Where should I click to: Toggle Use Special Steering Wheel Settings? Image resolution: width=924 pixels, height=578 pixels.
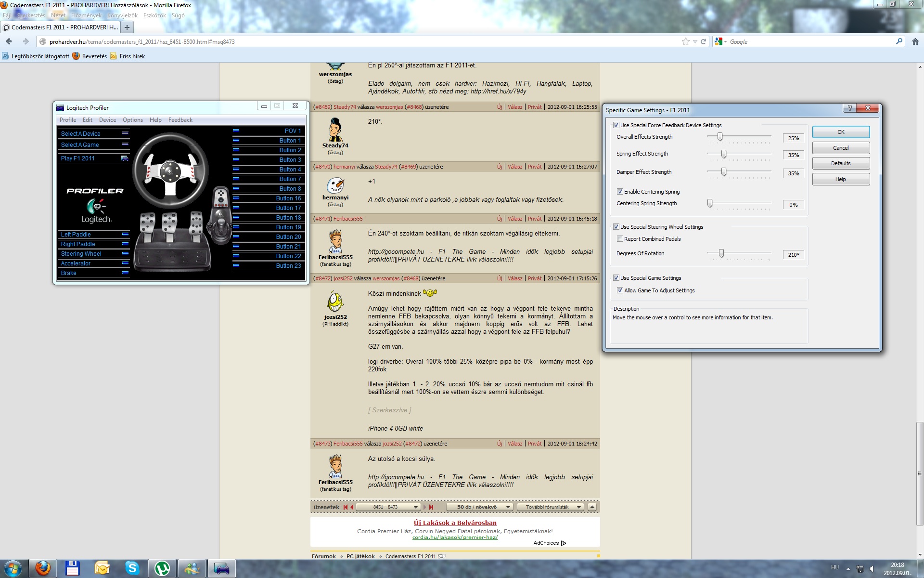click(x=616, y=227)
